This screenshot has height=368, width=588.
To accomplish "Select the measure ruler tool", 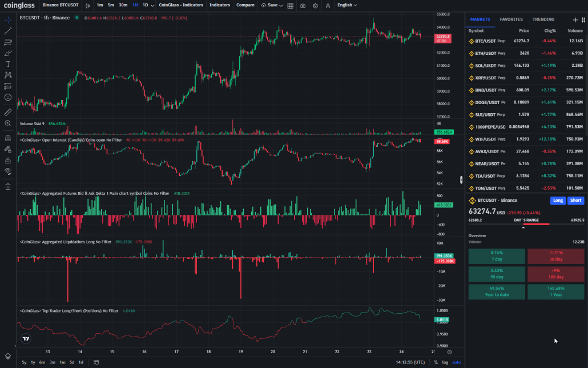I will coord(7,111).
